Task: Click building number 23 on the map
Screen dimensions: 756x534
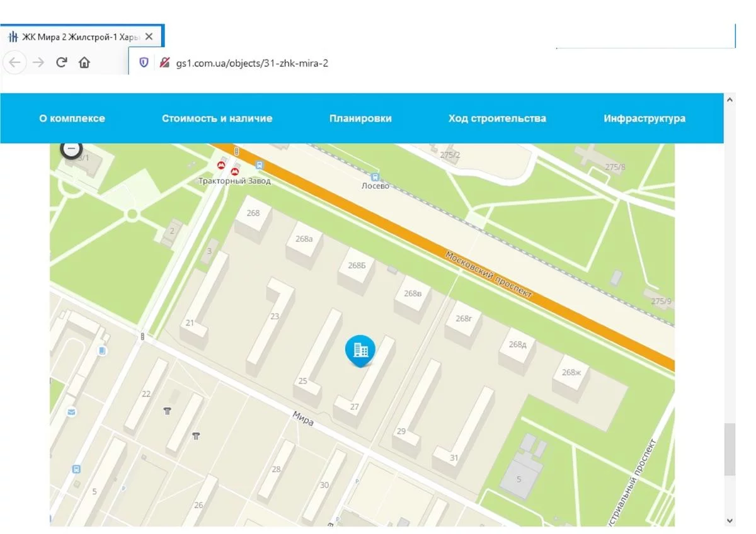Action: (x=275, y=317)
